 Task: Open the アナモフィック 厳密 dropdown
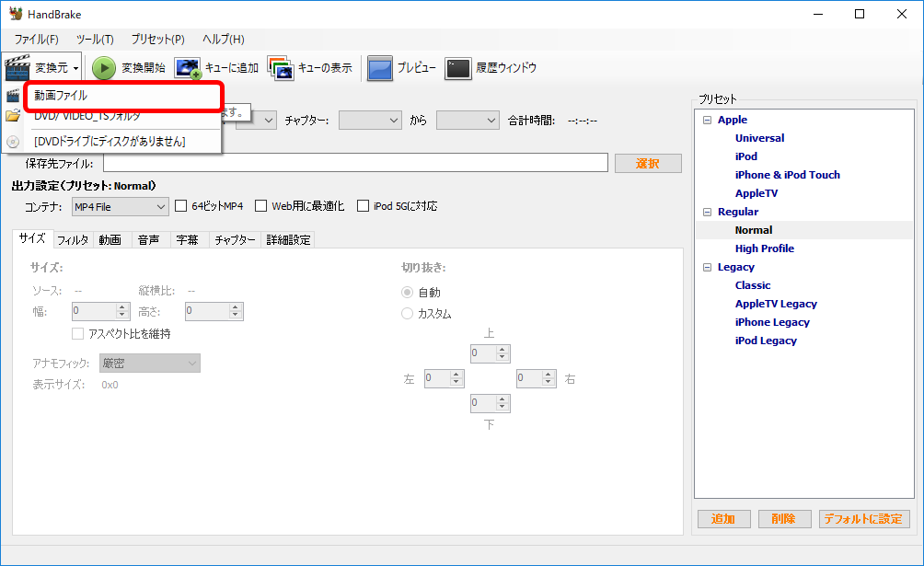tap(150, 364)
